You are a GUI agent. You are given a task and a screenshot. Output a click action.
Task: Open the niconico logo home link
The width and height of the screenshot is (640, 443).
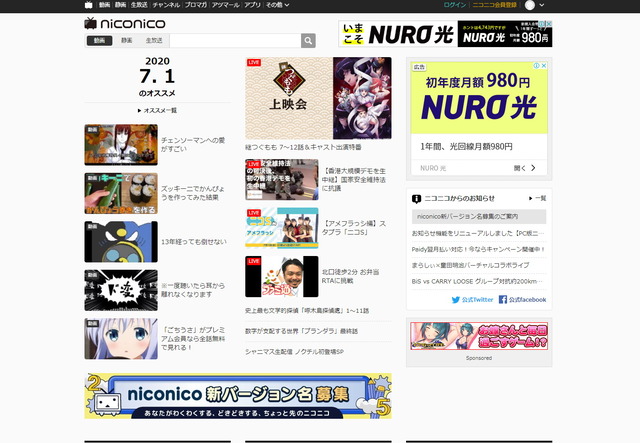[125, 24]
